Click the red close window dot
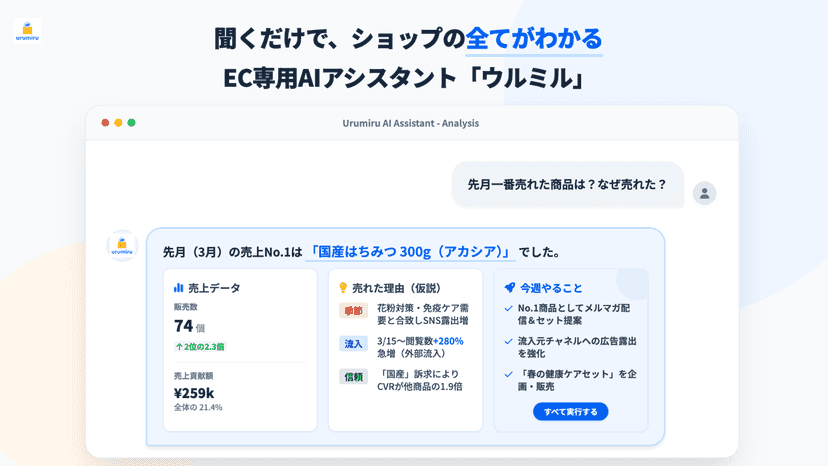Screen dimensions: 828x466 pos(105,123)
